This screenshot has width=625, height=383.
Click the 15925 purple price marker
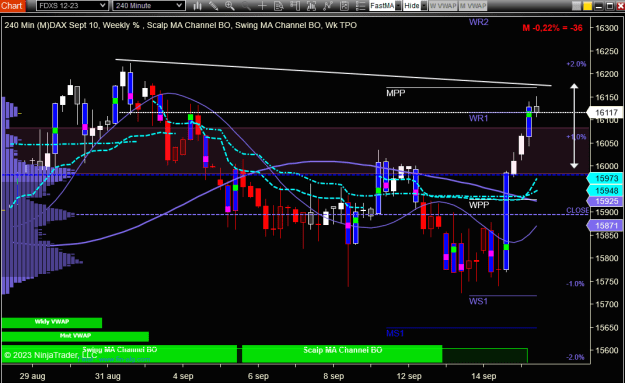(x=605, y=201)
